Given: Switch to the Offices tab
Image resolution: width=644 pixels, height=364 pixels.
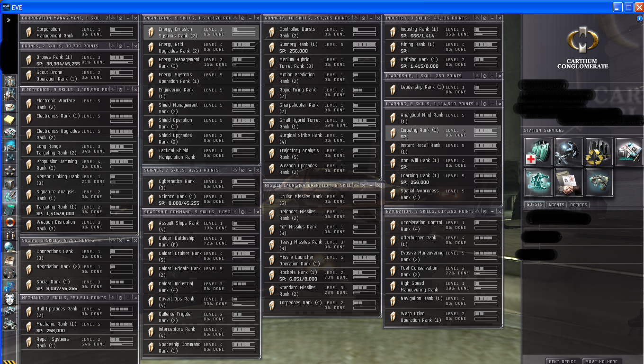Looking at the screenshot, I should point(578,205).
